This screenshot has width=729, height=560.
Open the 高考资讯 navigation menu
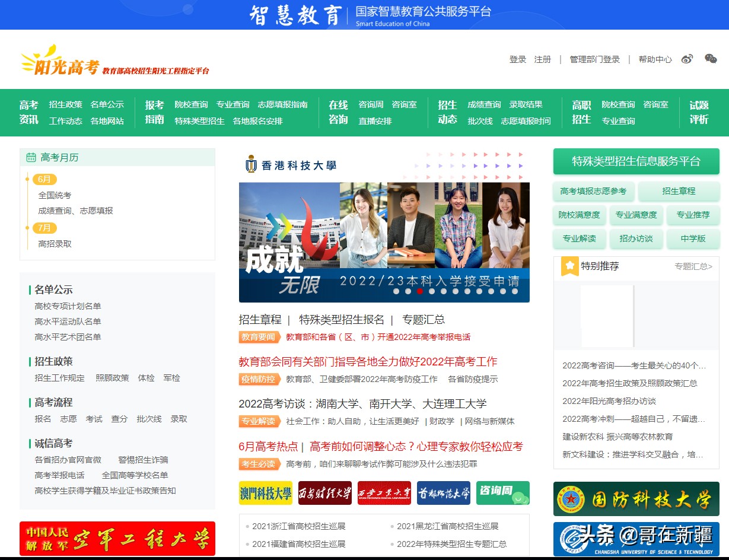click(x=28, y=112)
